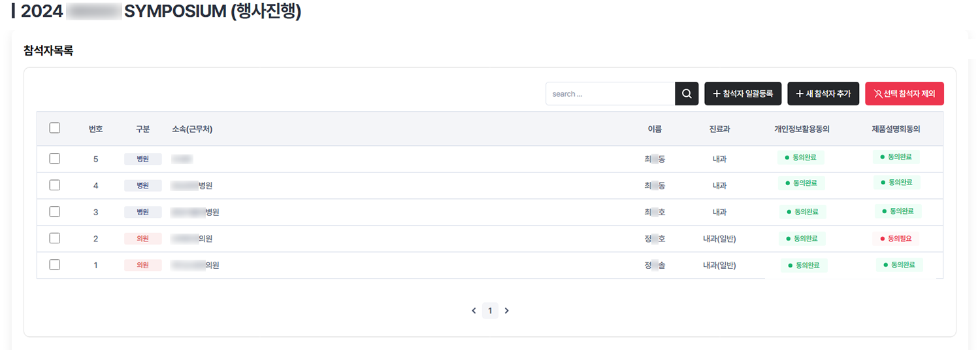Check the box for row number 4
Screen dimensions: 980x350
55,185
